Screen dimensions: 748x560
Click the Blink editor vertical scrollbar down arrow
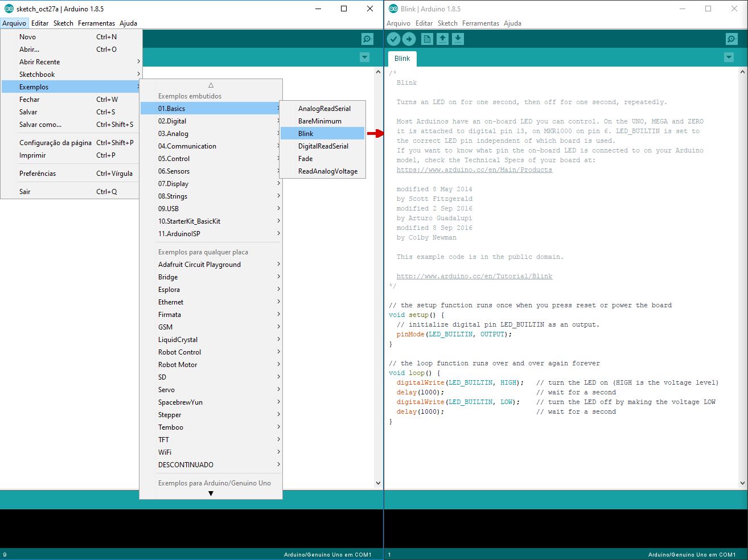point(742,483)
